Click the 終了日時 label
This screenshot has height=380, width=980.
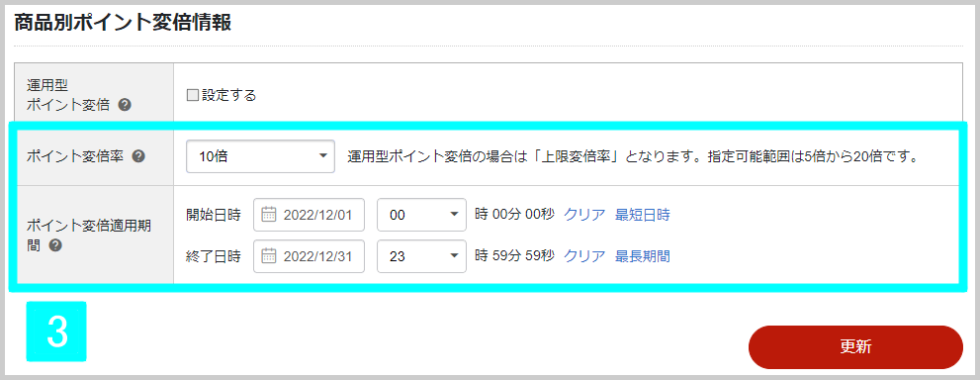tap(214, 256)
